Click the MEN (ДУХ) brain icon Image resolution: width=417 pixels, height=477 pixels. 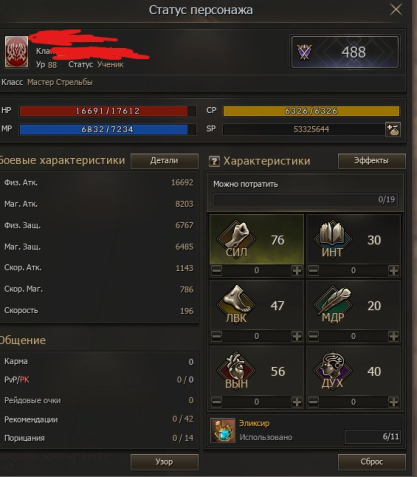[332, 370]
